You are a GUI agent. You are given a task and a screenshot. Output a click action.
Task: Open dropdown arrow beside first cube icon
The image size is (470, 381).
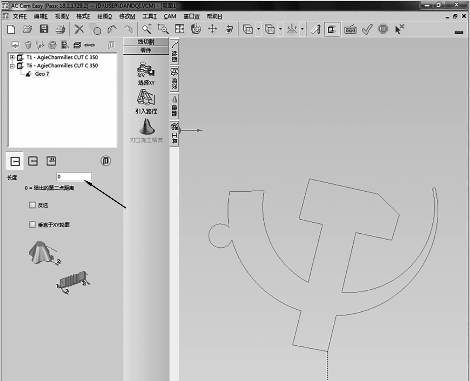[259, 29]
